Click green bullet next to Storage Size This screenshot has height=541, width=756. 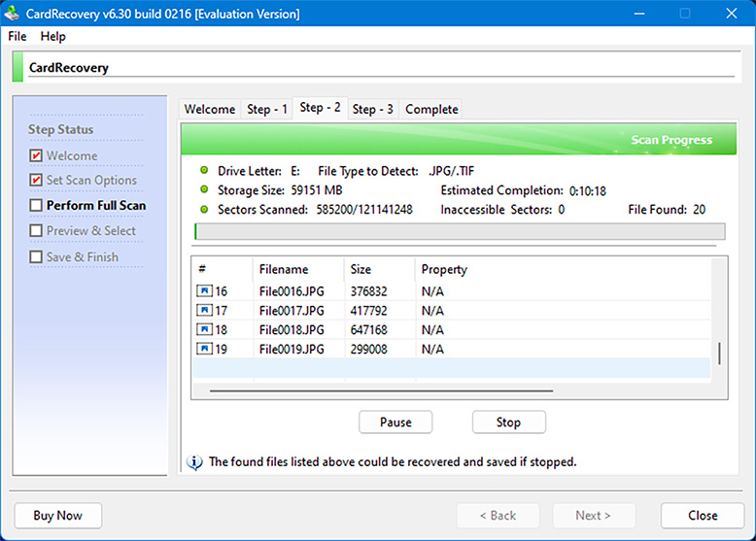click(204, 189)
